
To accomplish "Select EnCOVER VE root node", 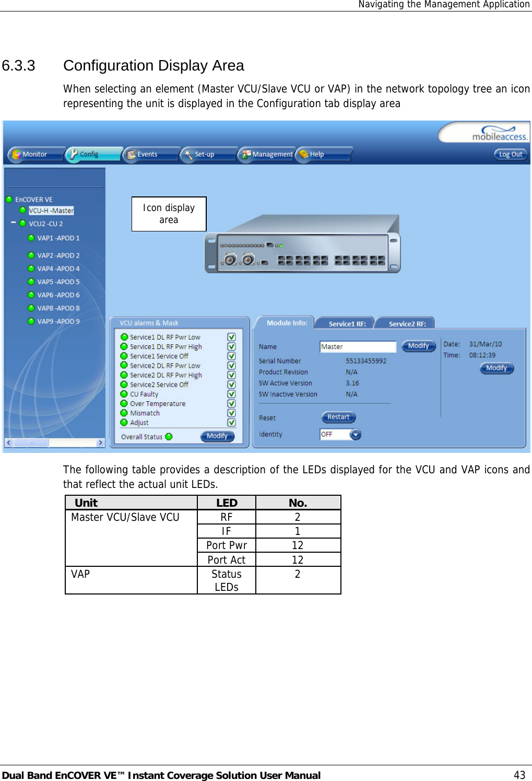I will (x=34, y=200).
